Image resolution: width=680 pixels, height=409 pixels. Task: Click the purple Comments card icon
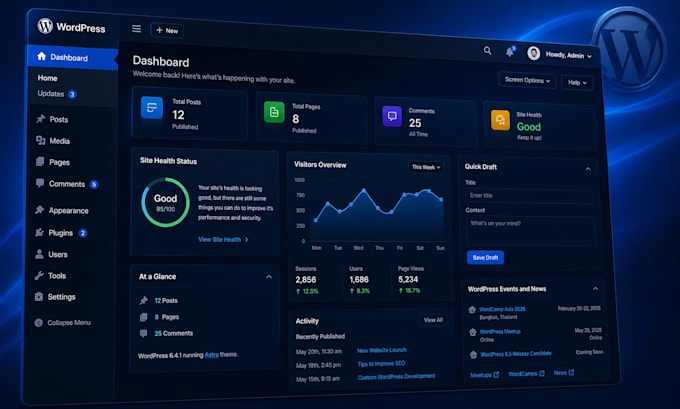click(392, 116)
